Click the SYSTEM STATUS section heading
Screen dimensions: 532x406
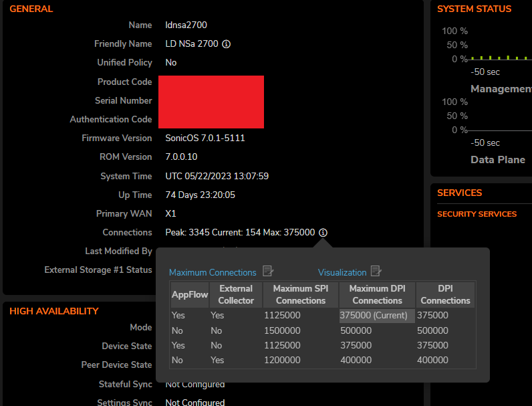coord(474,9)
